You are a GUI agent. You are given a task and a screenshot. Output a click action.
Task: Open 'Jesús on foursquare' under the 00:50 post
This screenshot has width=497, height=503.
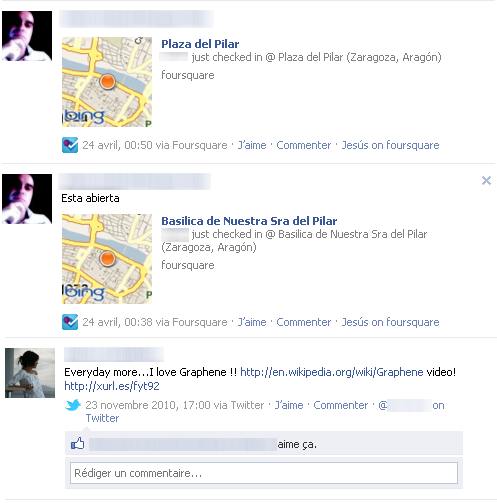[x=390, y=145]
